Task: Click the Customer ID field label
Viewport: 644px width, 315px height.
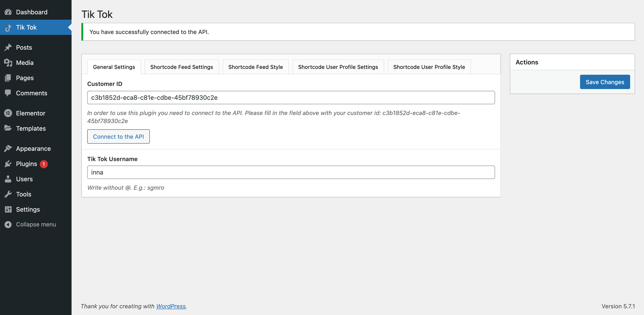Action: (105, 84)
